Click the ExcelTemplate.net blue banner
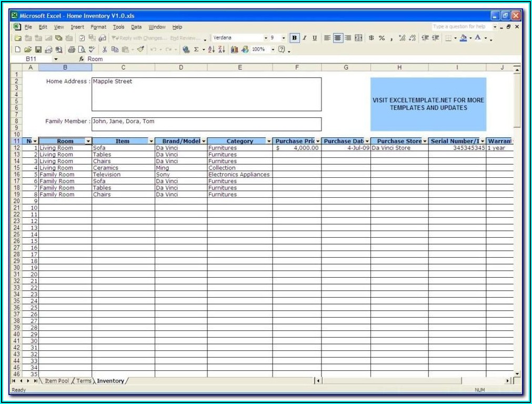 [428, 104]
